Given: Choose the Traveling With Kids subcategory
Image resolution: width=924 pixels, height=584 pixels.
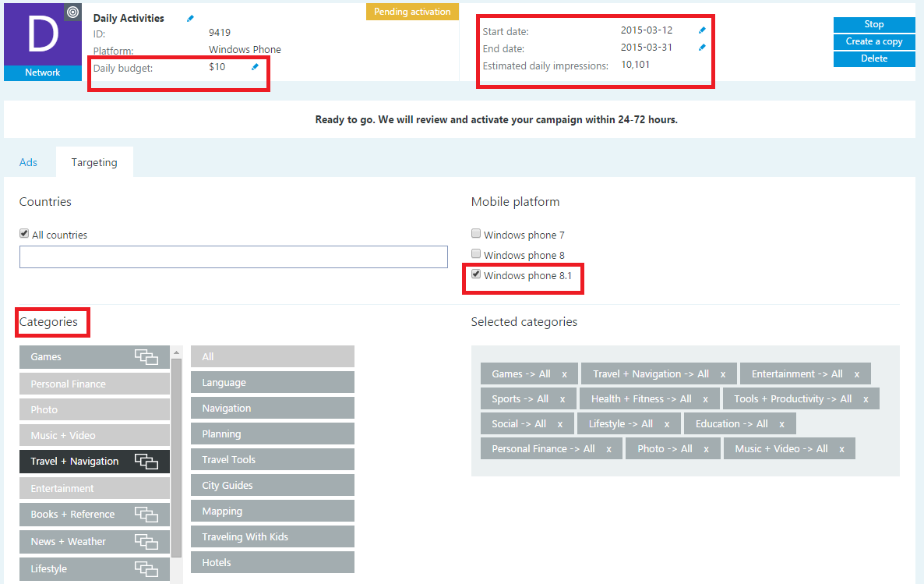Looking at the screenshot, I should pos(272,536).
